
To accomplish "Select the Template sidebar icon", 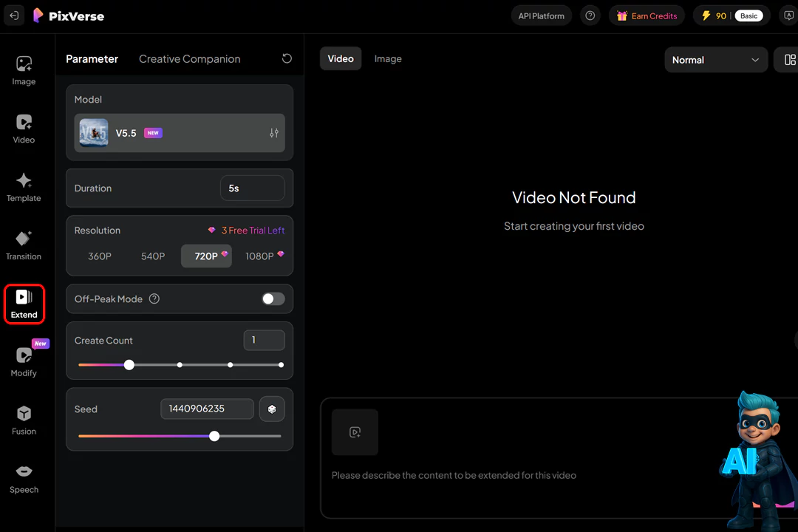I will click(24, 188).
